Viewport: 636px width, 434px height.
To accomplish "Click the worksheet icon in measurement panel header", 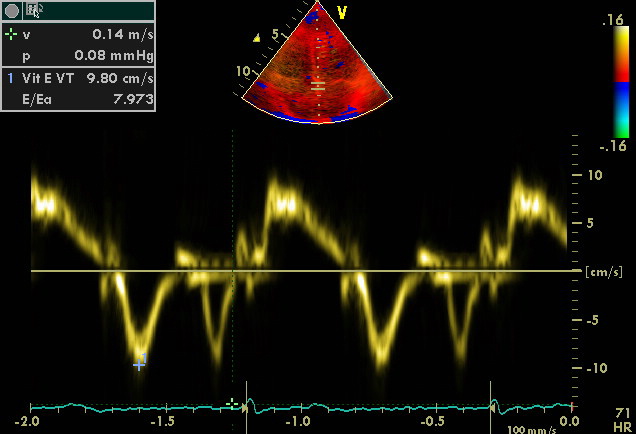I will point(33,11).
